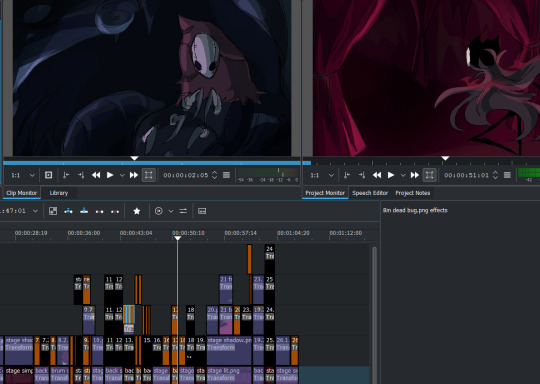This screenshot has width=540, height=384.
Task: Click the star favorite effects icon
Action: pyautogui.click(x=137, y=211)
